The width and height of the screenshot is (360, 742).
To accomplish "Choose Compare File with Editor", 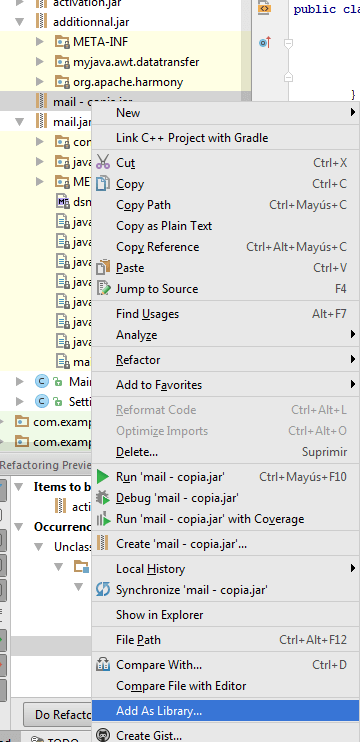I will [225, 685].
